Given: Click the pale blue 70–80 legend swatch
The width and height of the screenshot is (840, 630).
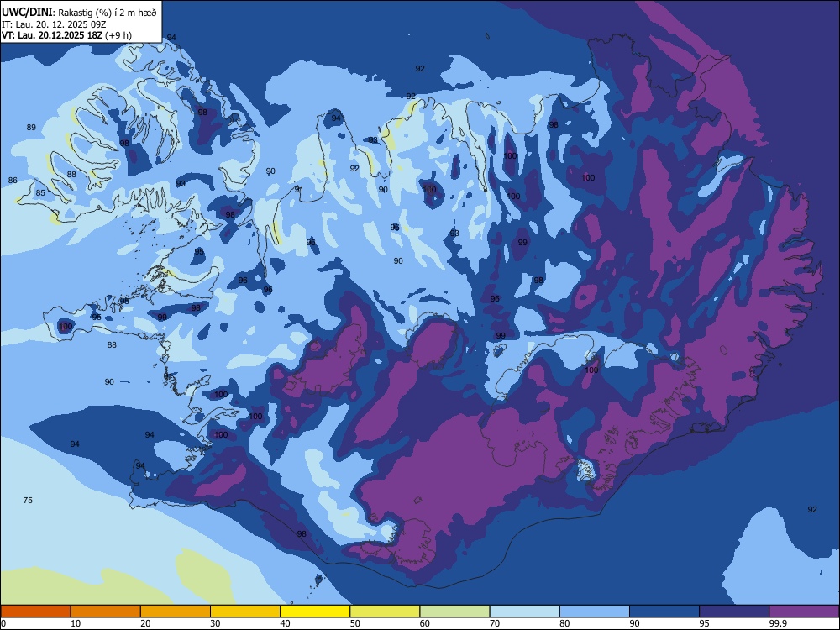Looking at the screenshot, I should click(x=524, y=612).
